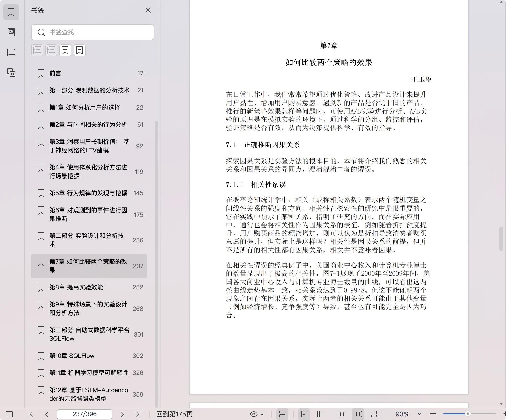
Task: Click the collapse all bookmarks icon
Action: (51, 50)
